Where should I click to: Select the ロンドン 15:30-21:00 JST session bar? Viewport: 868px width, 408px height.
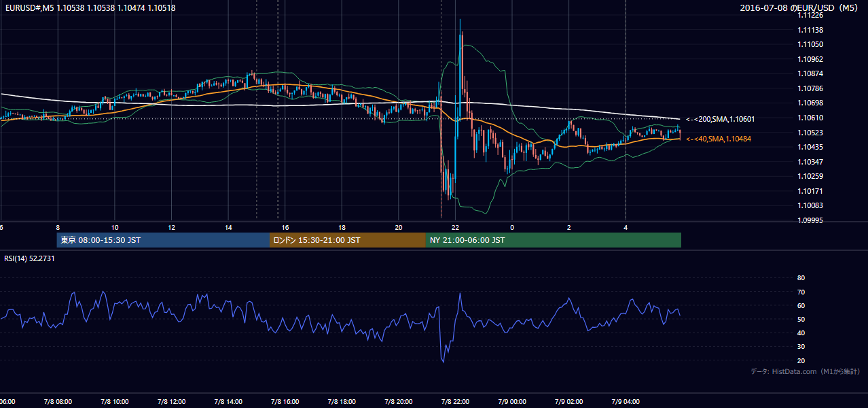click(x=348, y=240)
